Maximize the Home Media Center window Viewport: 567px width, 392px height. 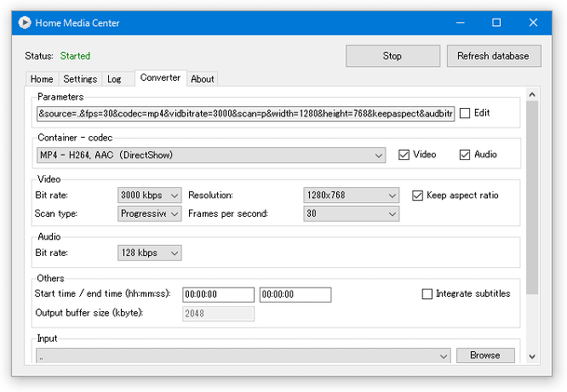pyautogui.click(x=496, y=22)
